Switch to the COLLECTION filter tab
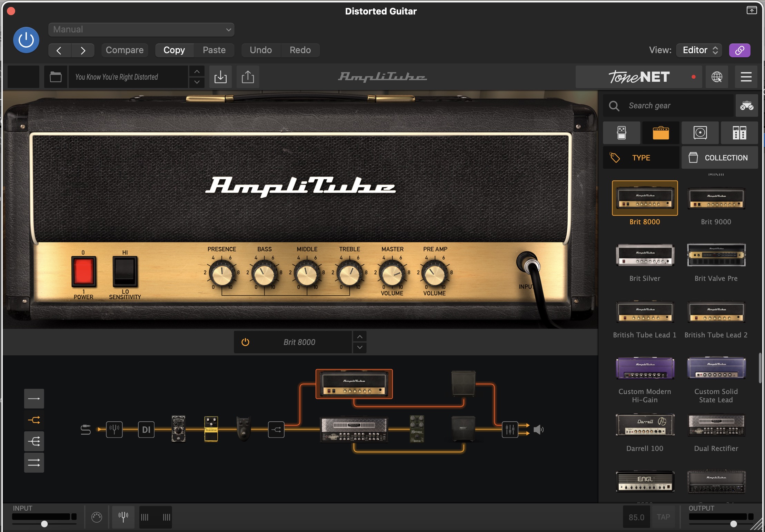 (720, 158)
